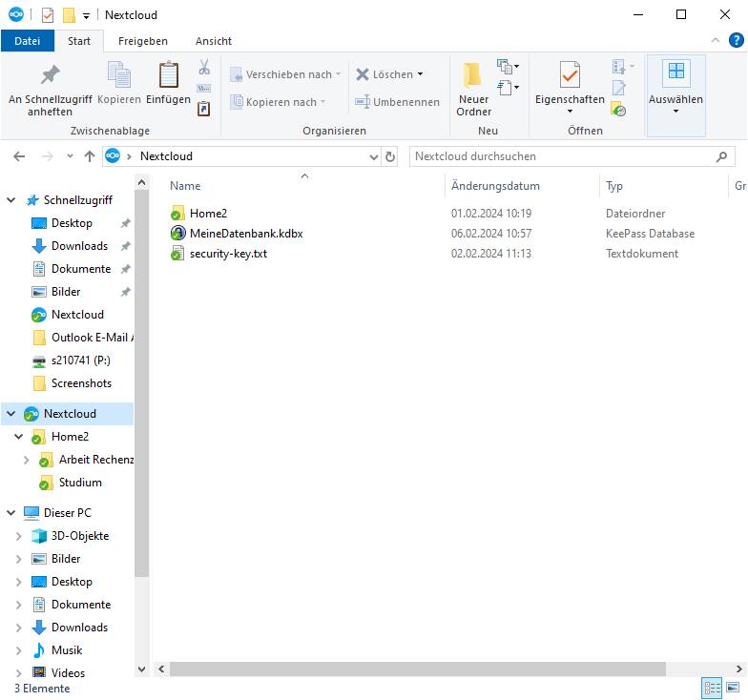Open the Datei menu tab
Viewport: 748px width, 700px height.
pyautogui.click(x=27, y=41)
